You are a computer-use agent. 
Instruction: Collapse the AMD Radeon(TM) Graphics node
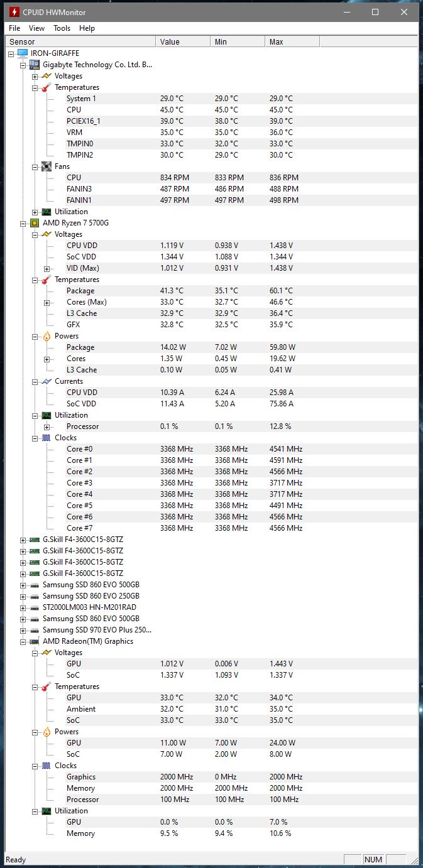pos(23,641)
